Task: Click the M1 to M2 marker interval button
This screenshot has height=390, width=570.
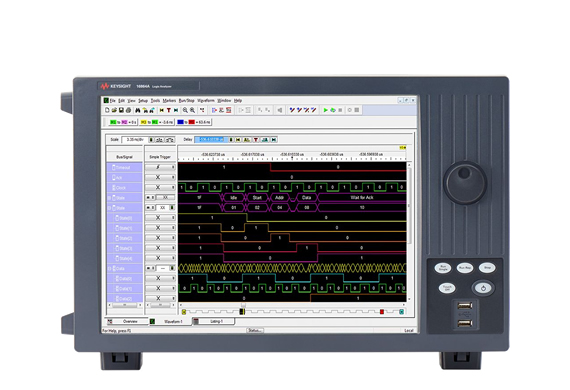Action: pyautogui.click(x=123, y=122)
